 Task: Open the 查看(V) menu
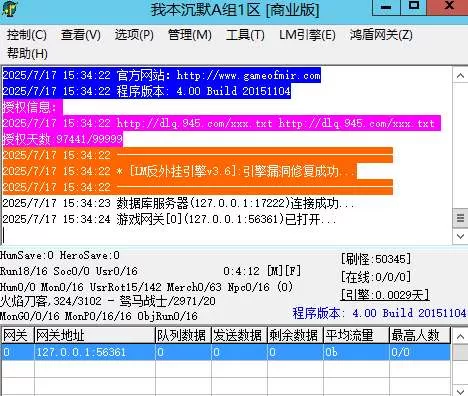click(x=81, y=35)
